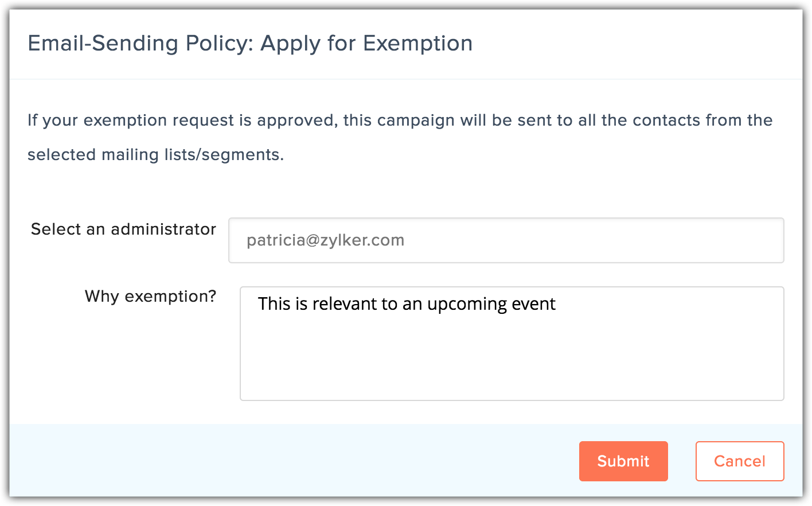Click the text "This is relevant to an upcoming event"

click(x=407, y=304)
